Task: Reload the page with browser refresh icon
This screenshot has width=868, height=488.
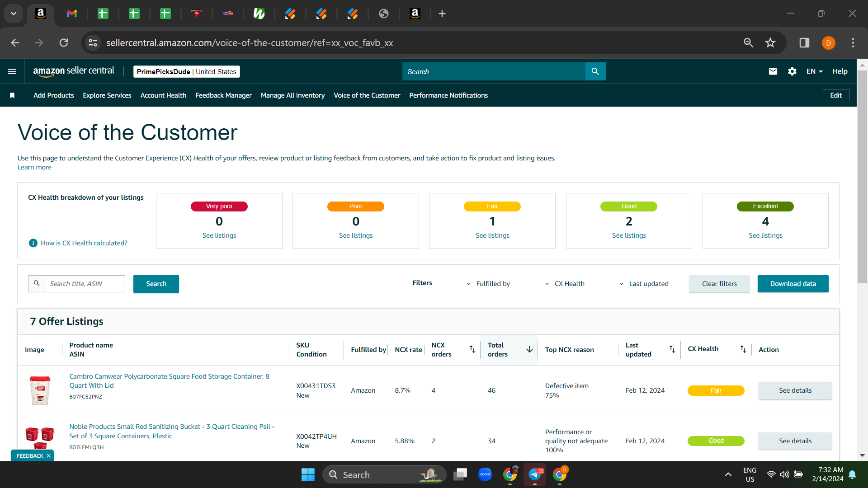Action: 64,43
